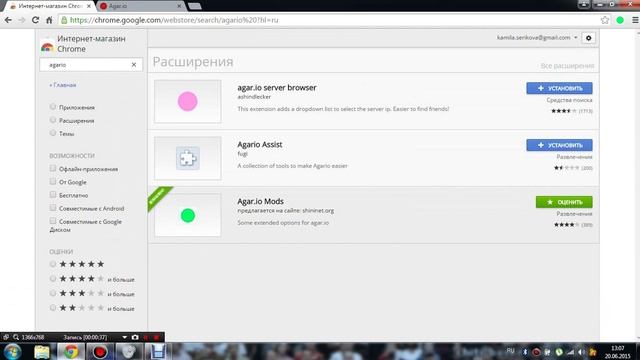Screen dimensions: 640x360
Task: Open the Bluetooth tray icon
Action: [x=525, y=352]
